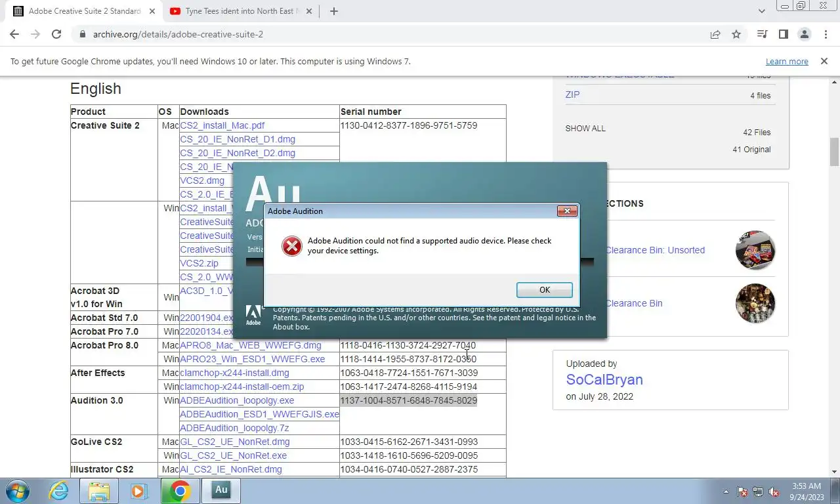Screen dimensions: 840x504
Task: Click the page vertical scrollbar thumb
Action: tap(835, 152)
